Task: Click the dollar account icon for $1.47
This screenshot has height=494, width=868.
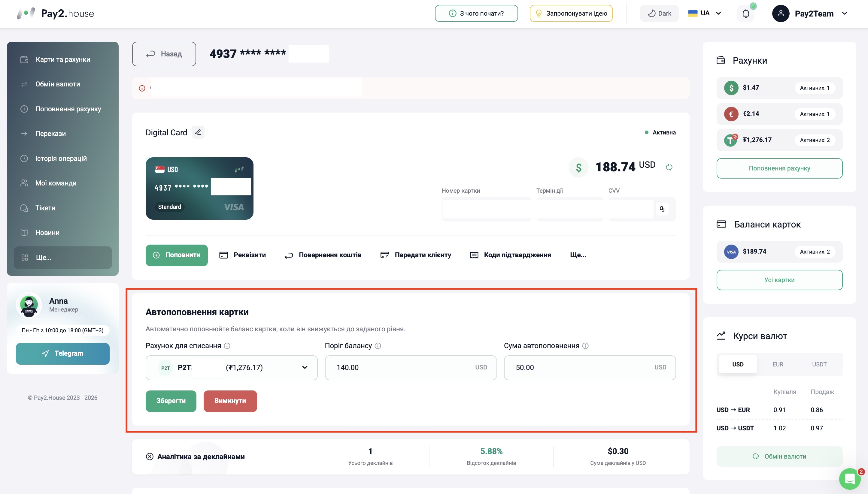Action: (x=731, y=88)
